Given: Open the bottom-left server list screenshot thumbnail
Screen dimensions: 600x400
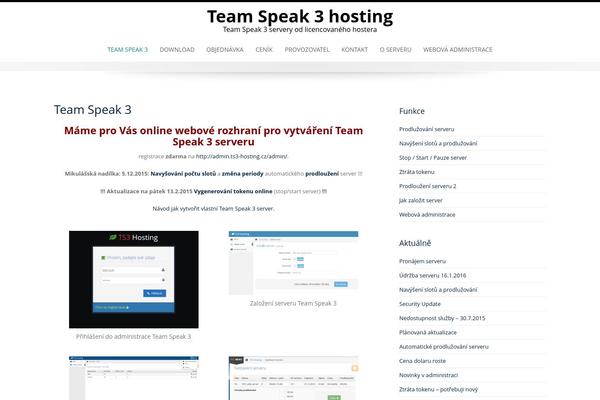Looking at the screenshot, I should (x=134, y=378).
